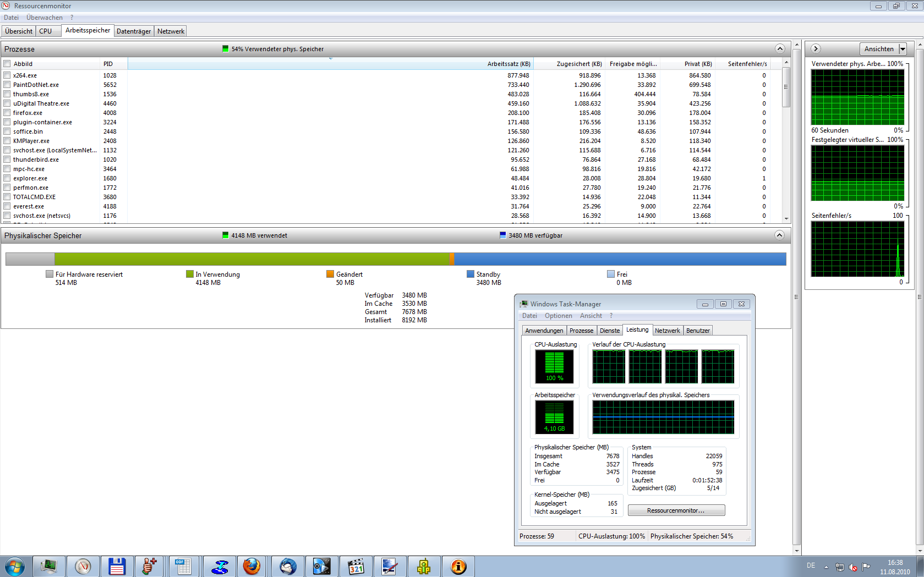Viewport: 924px width, 577px height.
Task: Switch to the Datenträger tab
Action: 134,31
